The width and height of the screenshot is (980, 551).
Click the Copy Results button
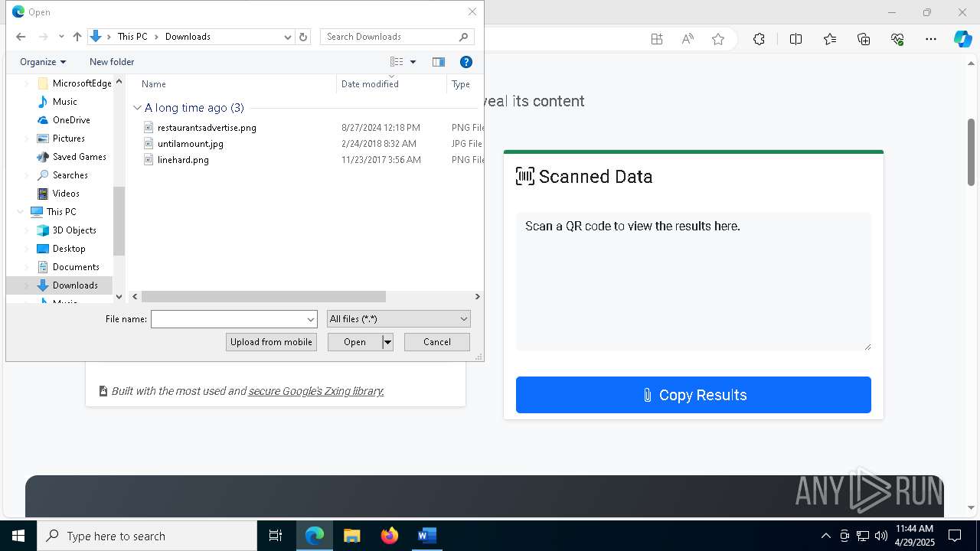coord(694,395)
